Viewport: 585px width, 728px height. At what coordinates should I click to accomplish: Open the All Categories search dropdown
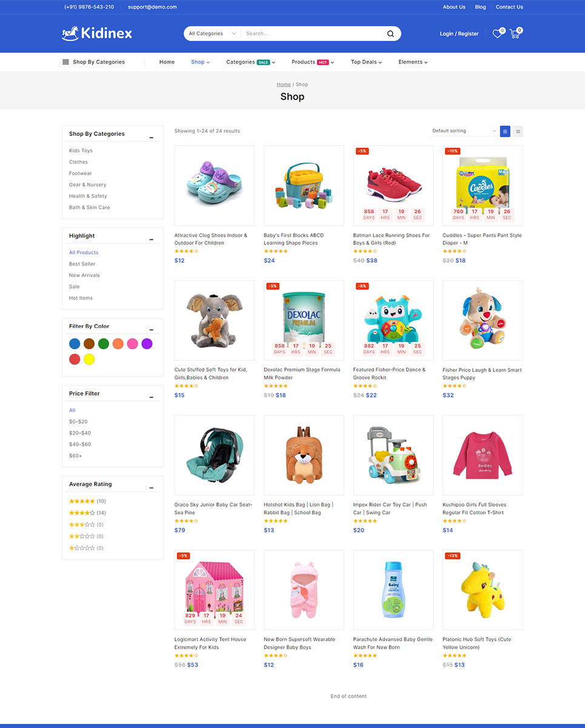click(212, 34)
